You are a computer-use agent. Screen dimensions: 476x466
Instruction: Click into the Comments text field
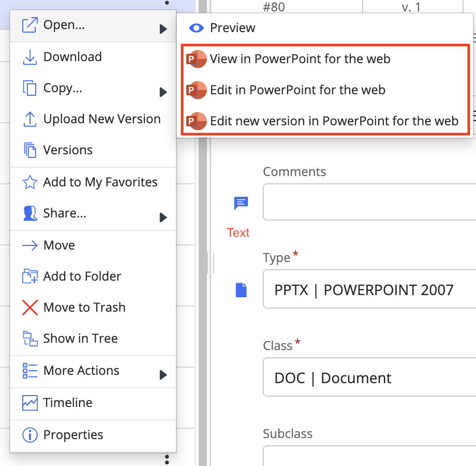pos(369,201)
